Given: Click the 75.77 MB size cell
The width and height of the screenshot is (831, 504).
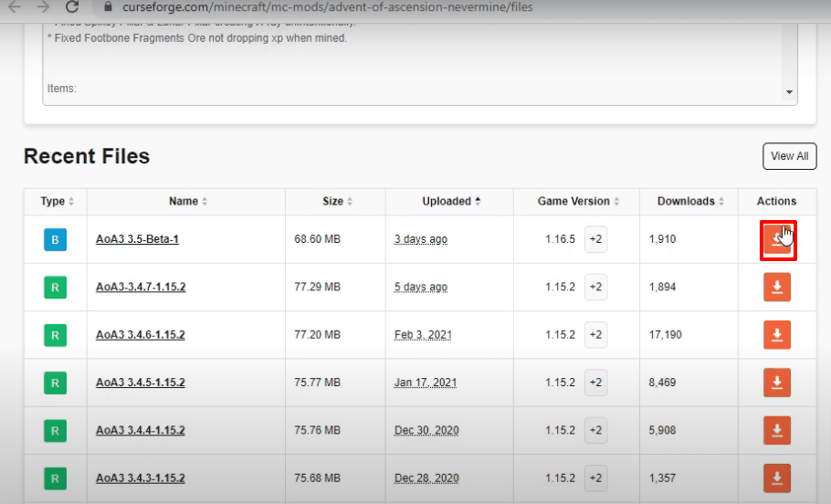Looking at the screenshot, I should coord(317,382).
